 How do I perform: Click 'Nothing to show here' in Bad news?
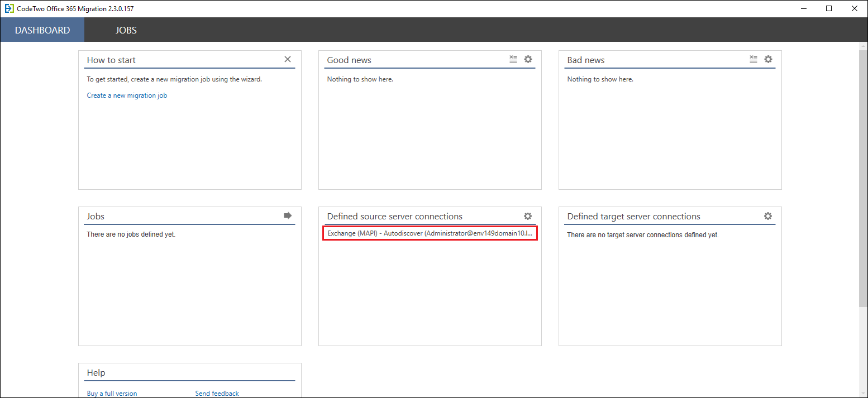(600, 79)
